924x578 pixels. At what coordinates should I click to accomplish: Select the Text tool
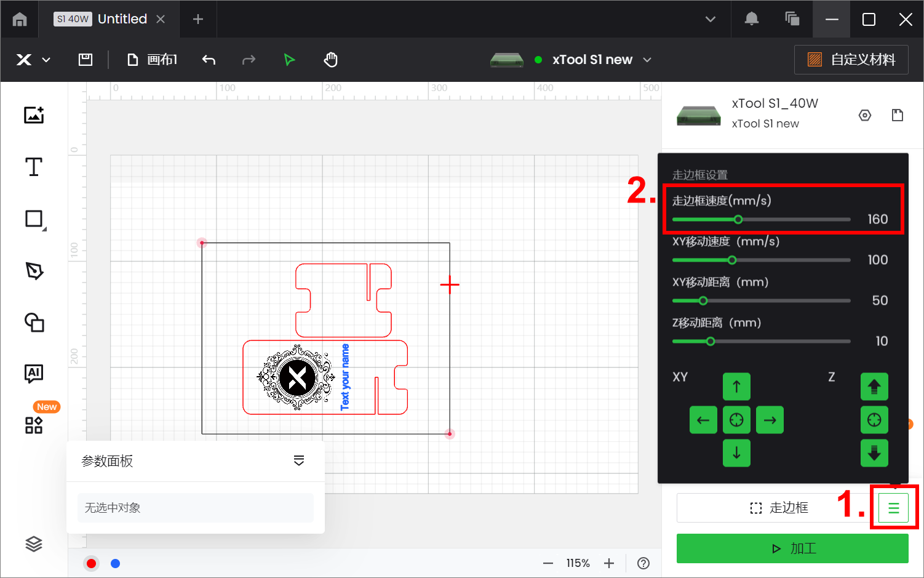34,167
